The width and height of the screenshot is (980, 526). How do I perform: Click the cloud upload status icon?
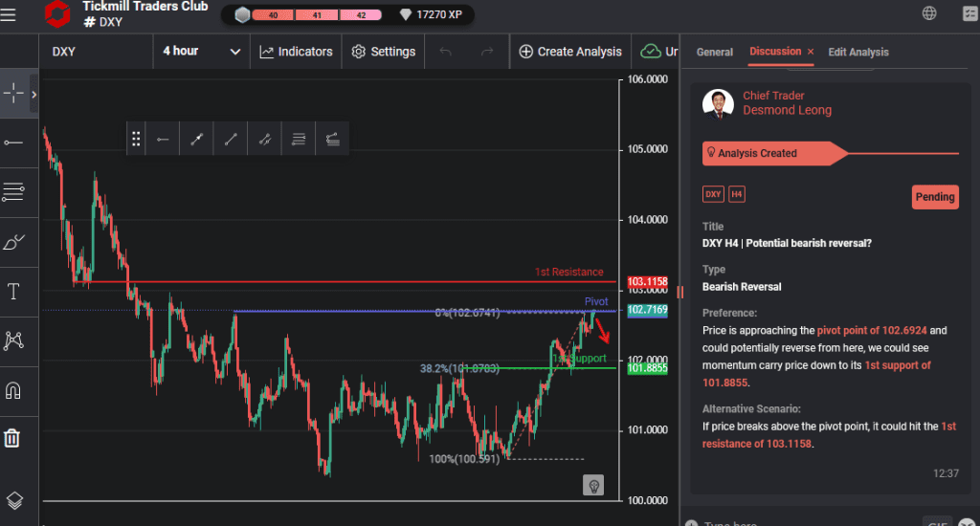pyautogui.click(x=651, y=52)
